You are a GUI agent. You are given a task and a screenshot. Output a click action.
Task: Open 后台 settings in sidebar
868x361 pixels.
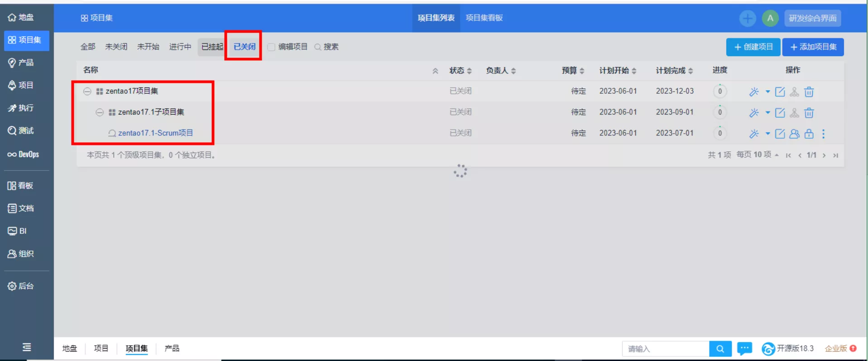tap(21, 286)
